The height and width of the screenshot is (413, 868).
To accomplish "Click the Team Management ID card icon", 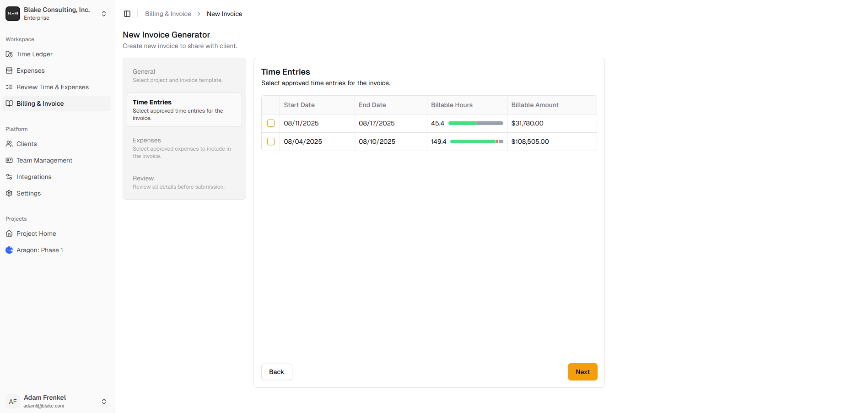I will point(9,160).
